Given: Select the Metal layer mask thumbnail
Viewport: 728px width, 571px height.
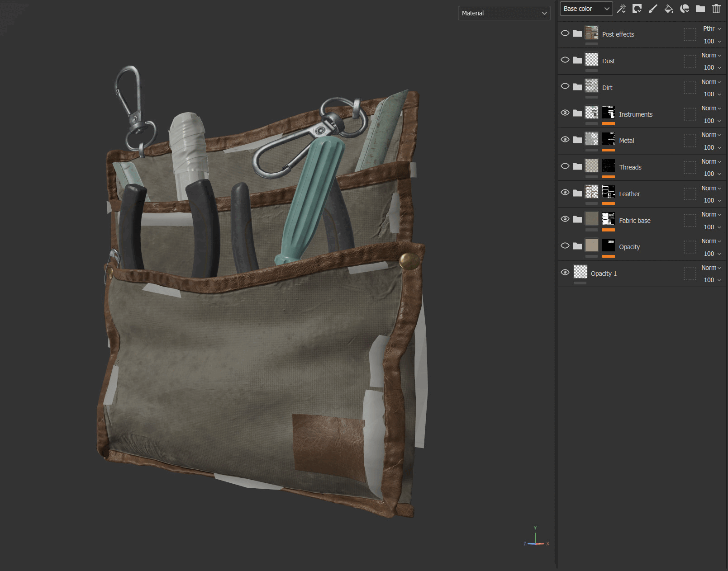Looking at the screenshot, I should 609,139.
